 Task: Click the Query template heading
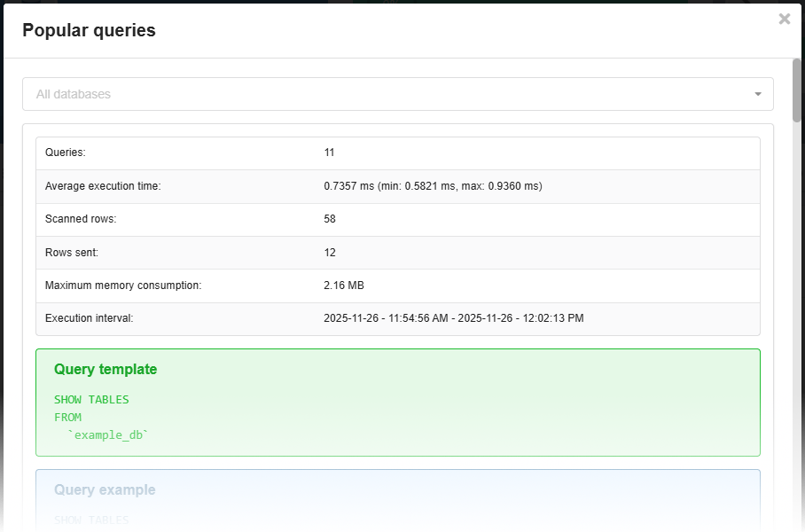[x=106, y=369]
